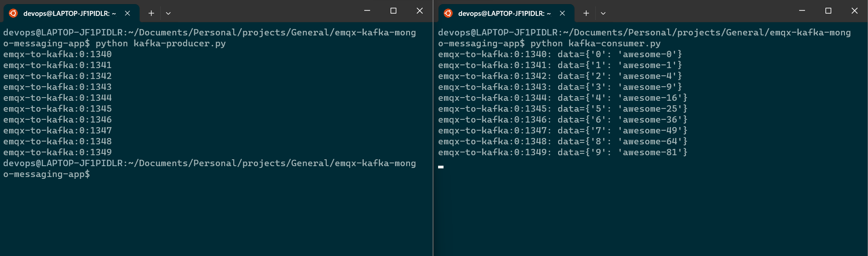
Task: Expand the profile dropdown in the consumer terminal
Action: point(603,13)
